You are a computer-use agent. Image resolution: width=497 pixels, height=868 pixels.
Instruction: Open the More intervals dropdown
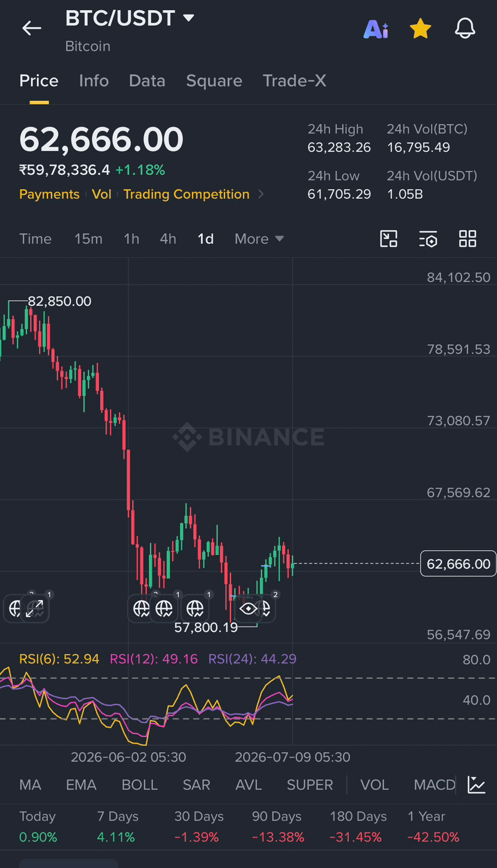click(259, 238)
